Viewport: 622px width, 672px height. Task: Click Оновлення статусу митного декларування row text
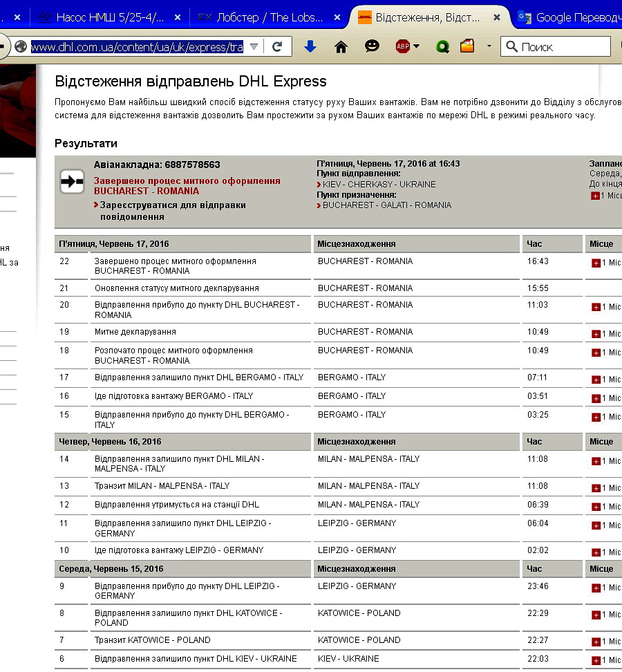[176, 288]
